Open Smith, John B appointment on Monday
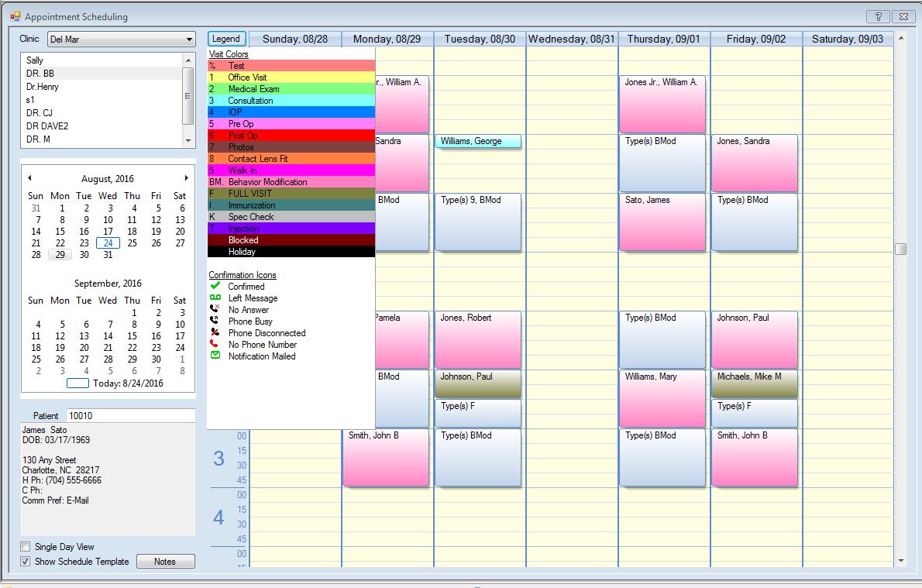The image size is (922, 588). [x=386, y=457]
